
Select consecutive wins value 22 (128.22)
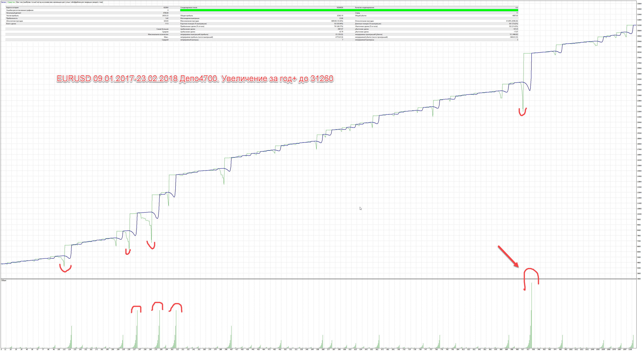[x=339, y=35]
